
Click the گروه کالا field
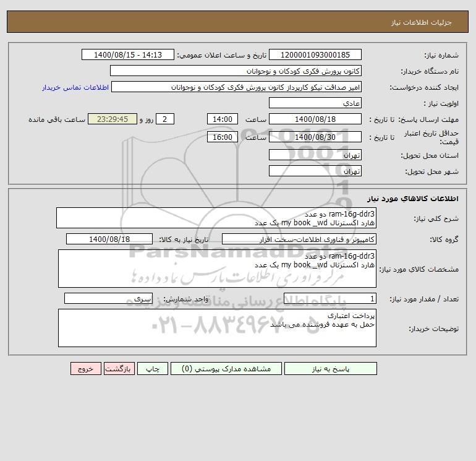tap(299, 239)
